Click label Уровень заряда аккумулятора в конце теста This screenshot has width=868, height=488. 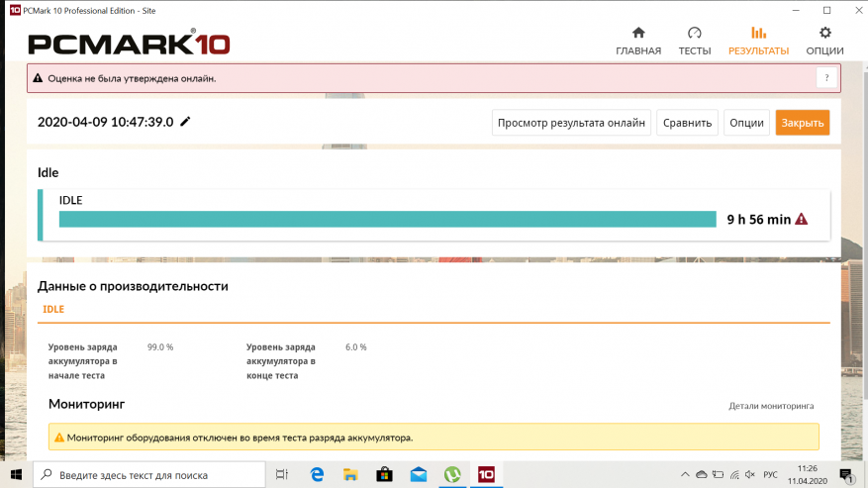click(281, 361)
